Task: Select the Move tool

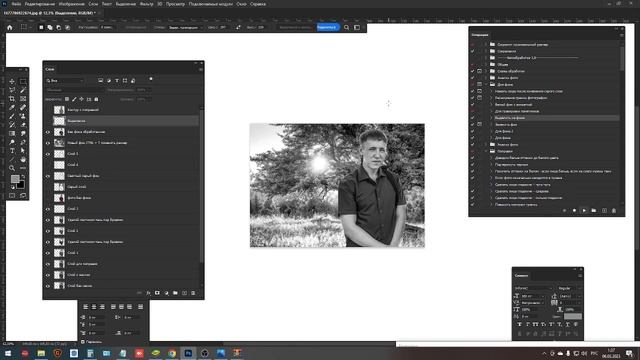Action: (12, 82)
